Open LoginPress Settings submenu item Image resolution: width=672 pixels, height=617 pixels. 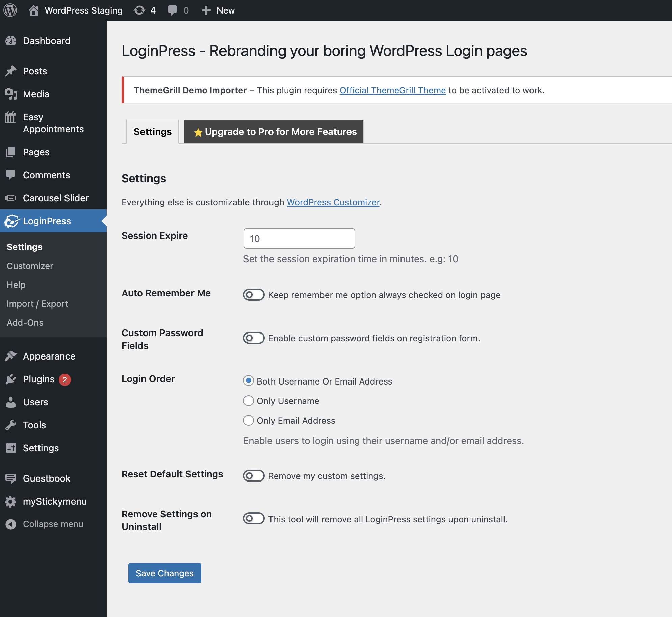[x=25, y=247]
